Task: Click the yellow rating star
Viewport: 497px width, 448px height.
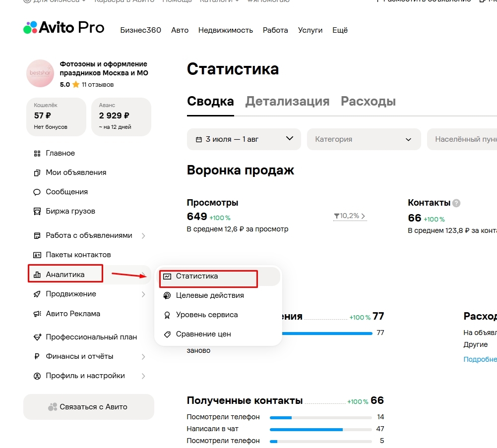Action: pos(76,85)
